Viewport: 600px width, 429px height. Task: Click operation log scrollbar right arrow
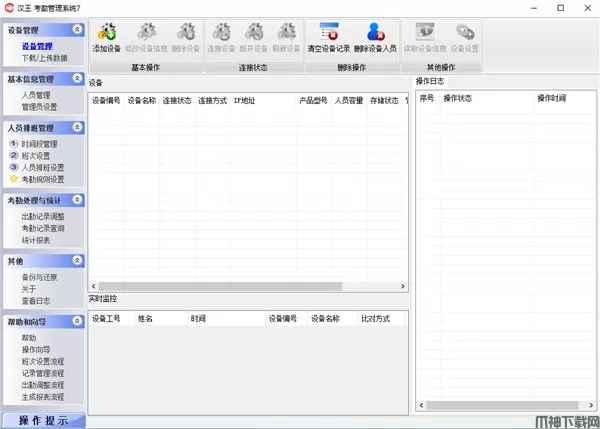[x=591, y=405]
